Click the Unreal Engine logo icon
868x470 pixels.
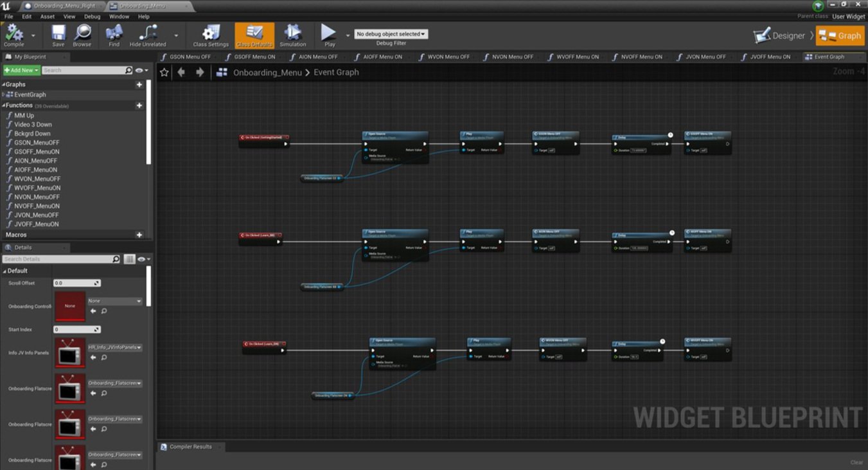pyautogui.click(x=6, y=6)
